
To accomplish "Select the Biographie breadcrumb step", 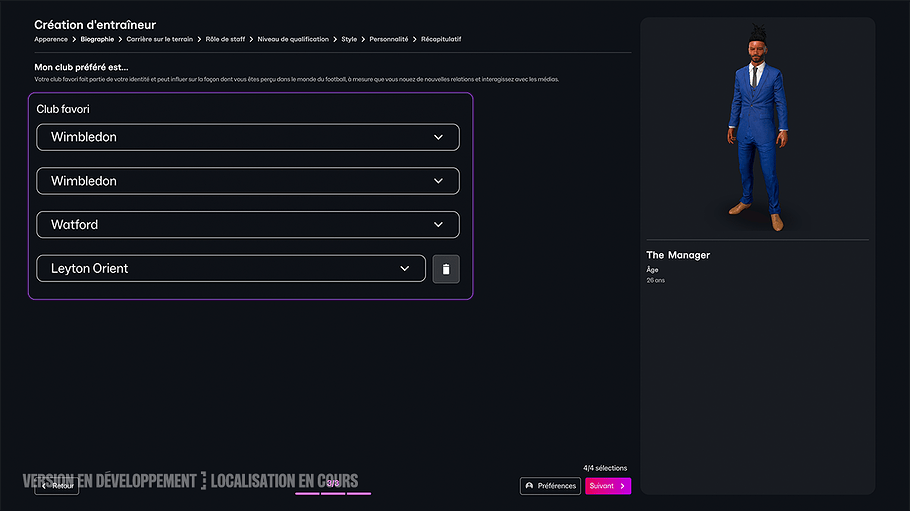I will click(98, 39).
